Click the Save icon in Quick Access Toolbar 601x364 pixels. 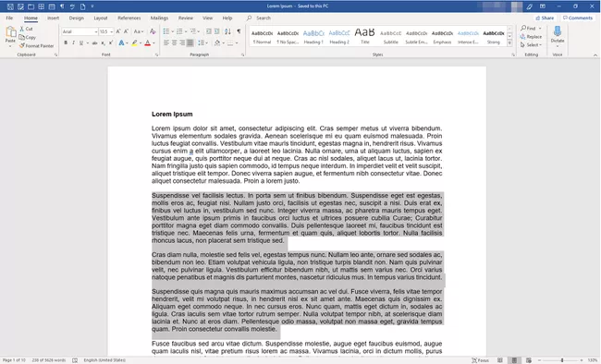[10, 6]
